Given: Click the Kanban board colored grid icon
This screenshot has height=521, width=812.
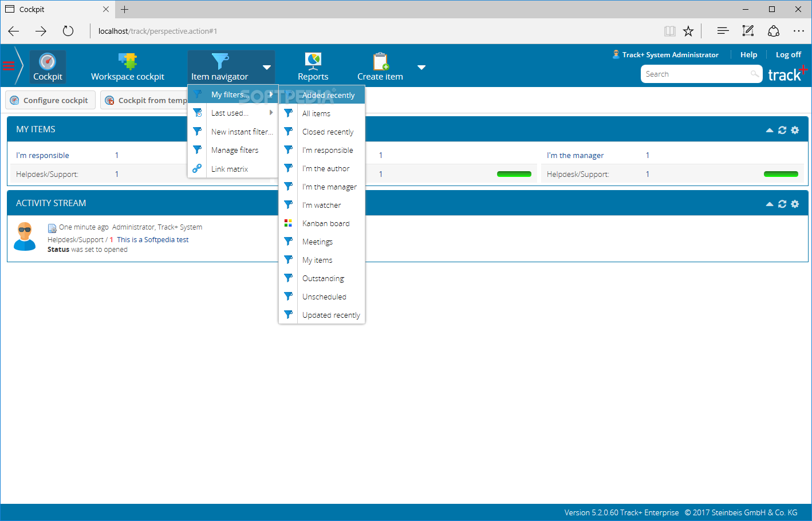Looking at the screenshot, I should coord(288,223).
